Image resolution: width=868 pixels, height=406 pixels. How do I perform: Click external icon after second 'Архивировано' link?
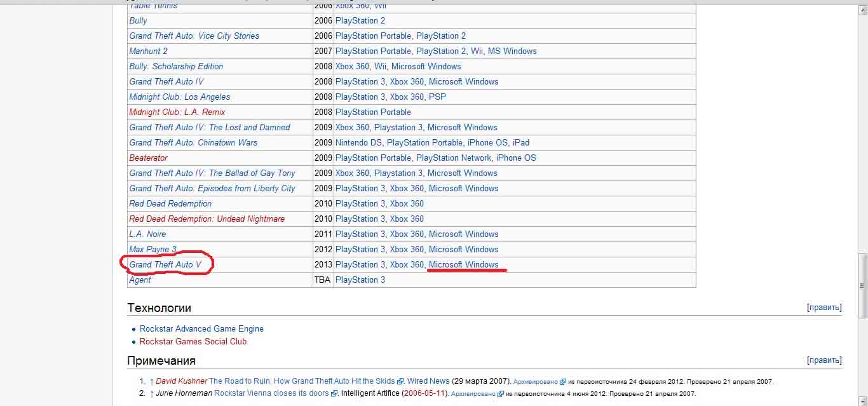pyautogui.click(x=501, y=394)
